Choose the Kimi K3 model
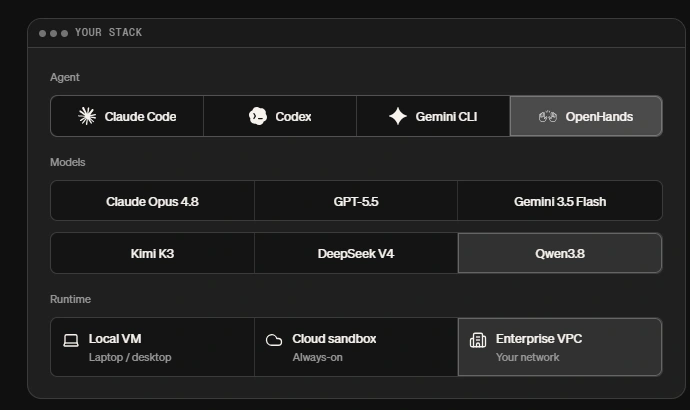Screen dimensions: 690x410 click(x=152, y=253)
